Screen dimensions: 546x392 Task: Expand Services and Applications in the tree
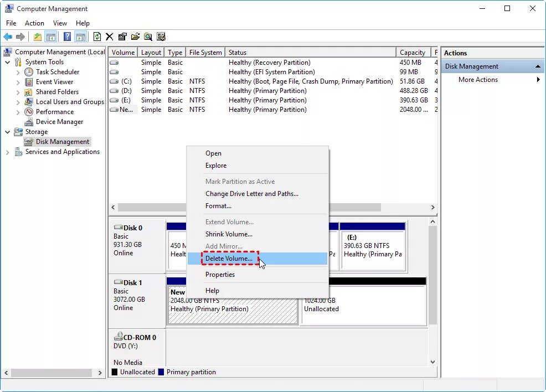click(x=8, y=152)
